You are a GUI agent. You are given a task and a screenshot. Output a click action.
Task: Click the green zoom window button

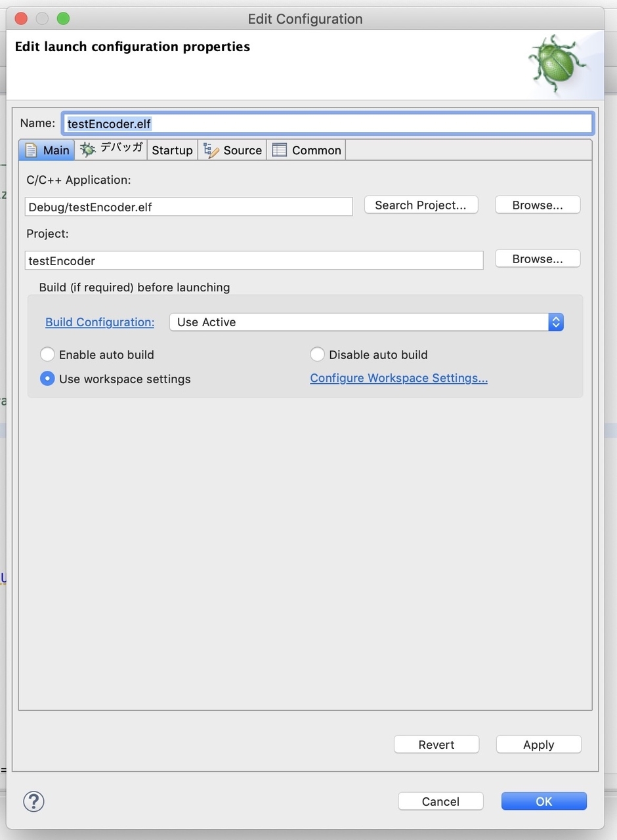coord(63,18)
